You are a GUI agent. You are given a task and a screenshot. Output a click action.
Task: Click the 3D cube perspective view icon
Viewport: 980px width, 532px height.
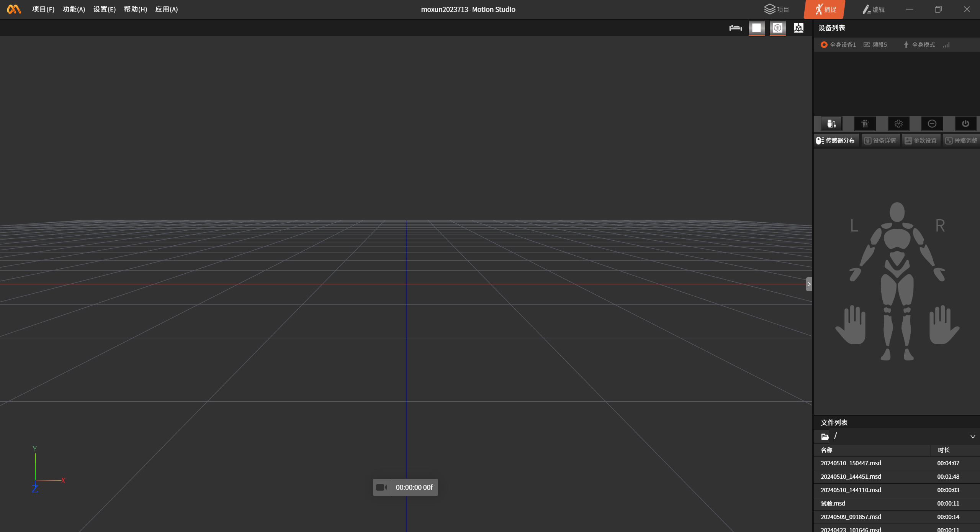point(798,28)
